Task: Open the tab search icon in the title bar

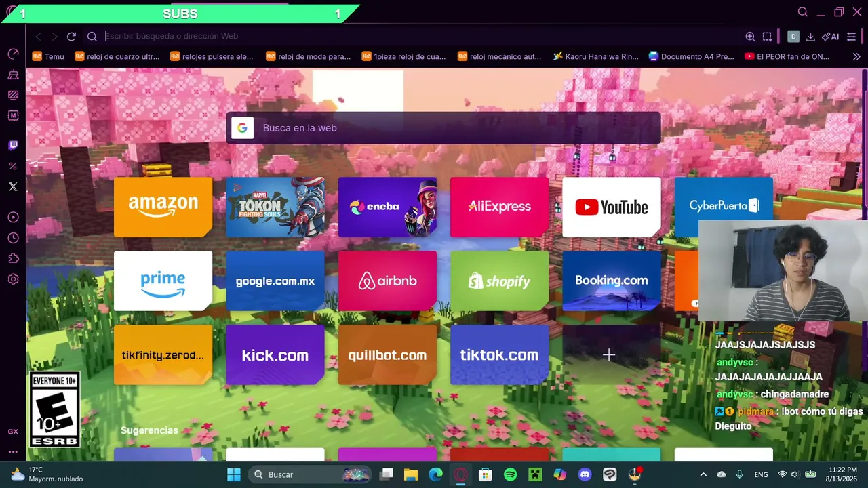Action: click(803, 12)
